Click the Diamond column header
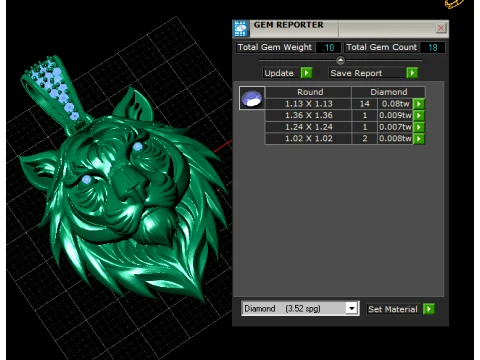This screenshot has width=480, height=360. click(x=388, y=92)
